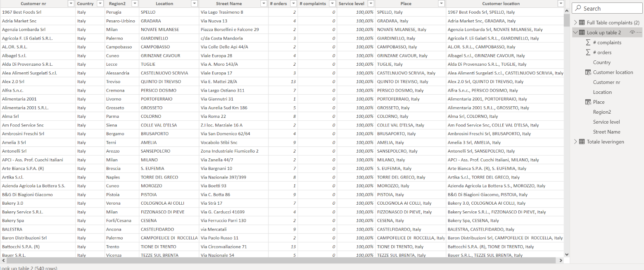Viewport: 644px width, 270px height.
Task: Collapse the Look up table 2 table
Action: pyautogui.click(x=575, y=33)
